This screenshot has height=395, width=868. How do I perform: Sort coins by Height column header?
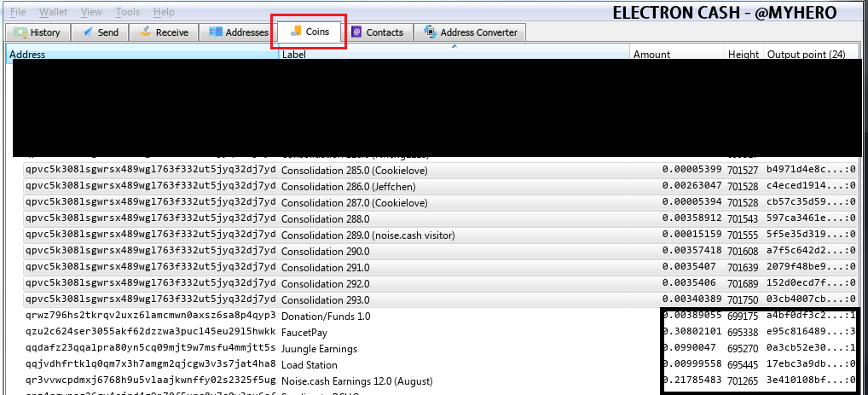point(744,55)
